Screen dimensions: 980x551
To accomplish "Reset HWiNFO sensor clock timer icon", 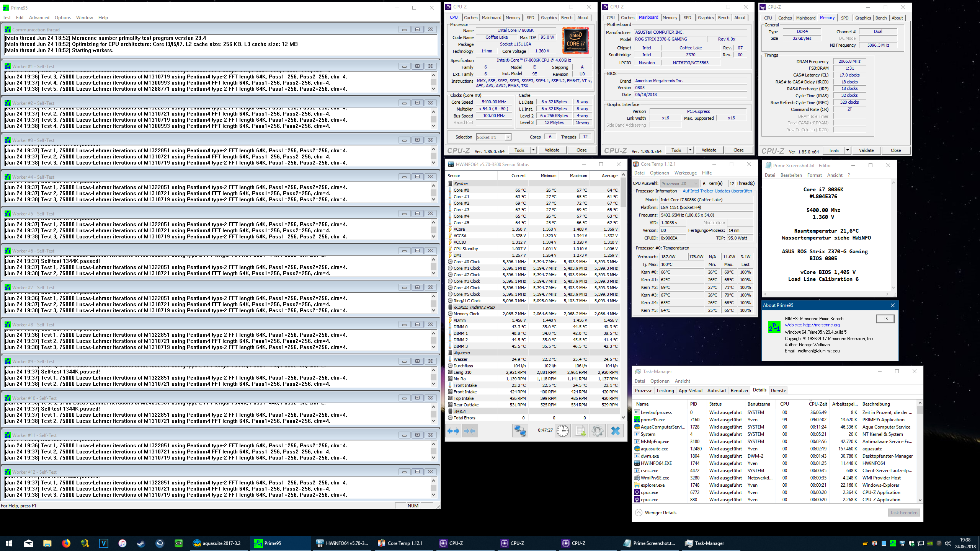I will [x=562, y=431].
